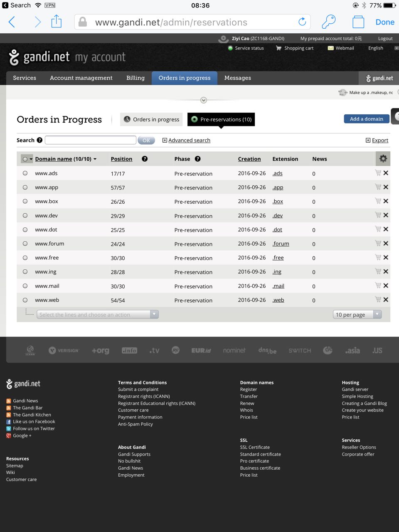Add www.ads to cart icon
Screen dimensions: 399x532
pyautogui.click(x=378, y=172)
